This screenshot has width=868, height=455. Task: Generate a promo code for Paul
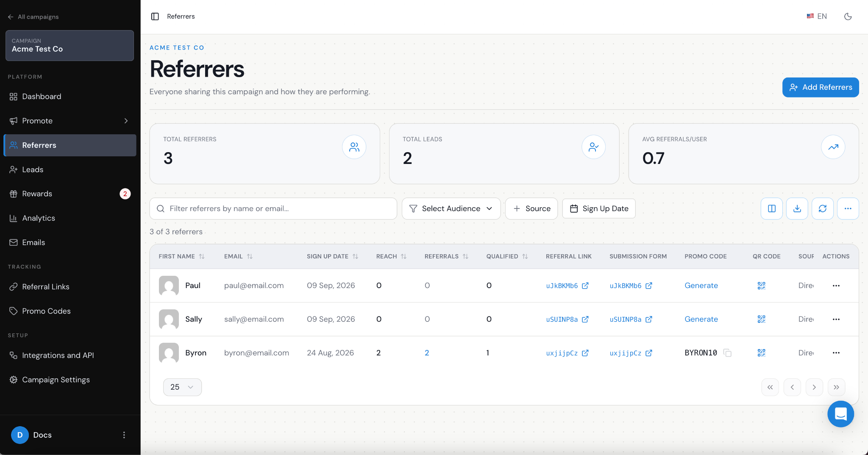701,286
